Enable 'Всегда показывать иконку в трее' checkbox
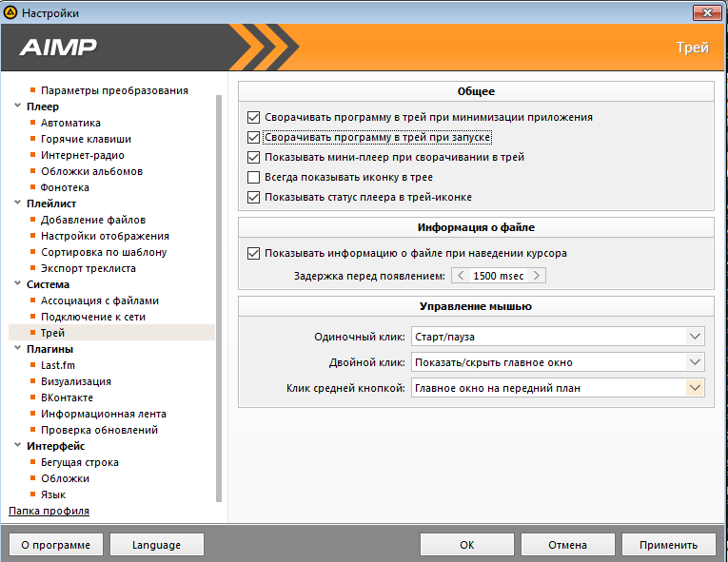This screenshot has width=728, height=562. (x=253, y=177)
